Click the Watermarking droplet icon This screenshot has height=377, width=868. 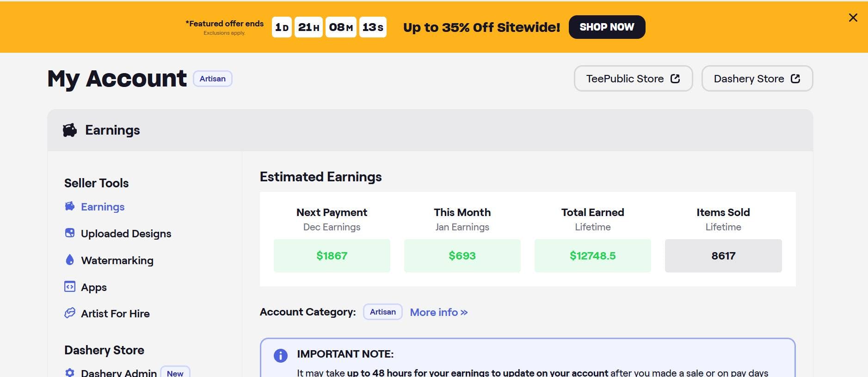click(70, 260)
